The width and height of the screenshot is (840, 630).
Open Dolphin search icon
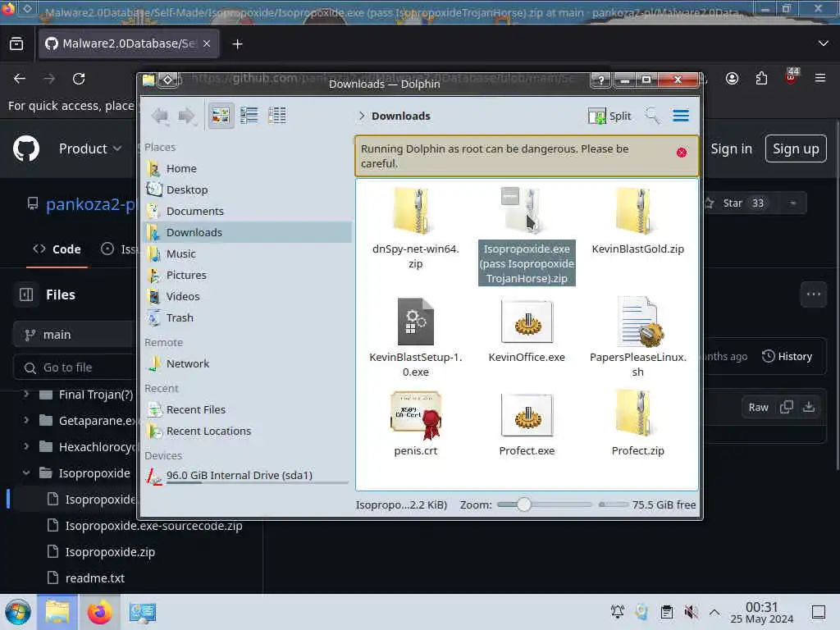click(652, 116)
